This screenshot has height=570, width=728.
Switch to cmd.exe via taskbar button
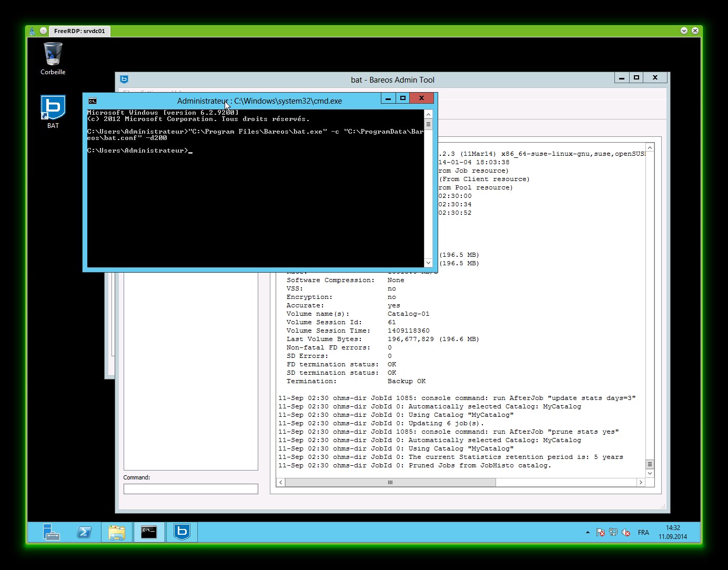tap(149, 532)
